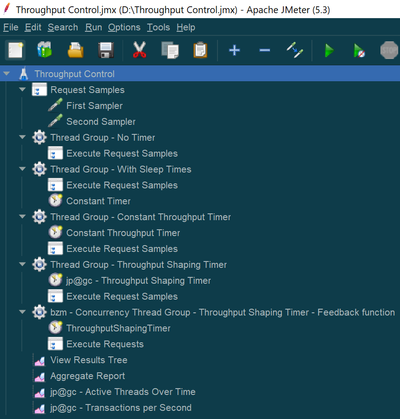
Task: Open the Help menu
Action: (186, 27)
